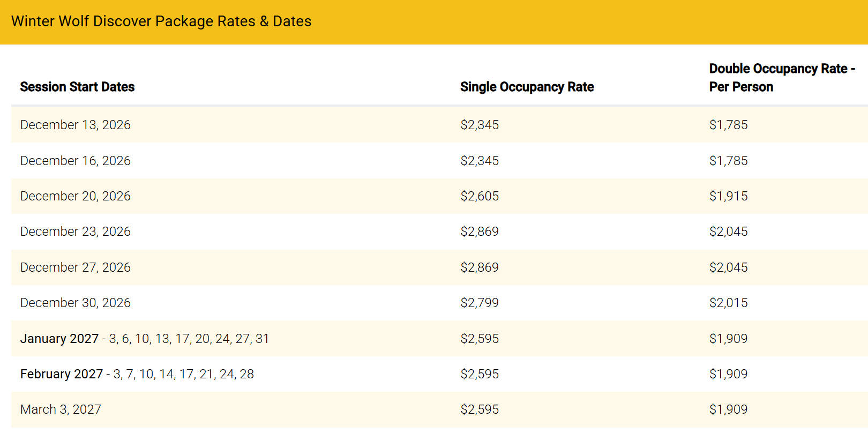868x433 pixels.
Task: Click double rate for March 3, 2027
Action: click(728, 409)
